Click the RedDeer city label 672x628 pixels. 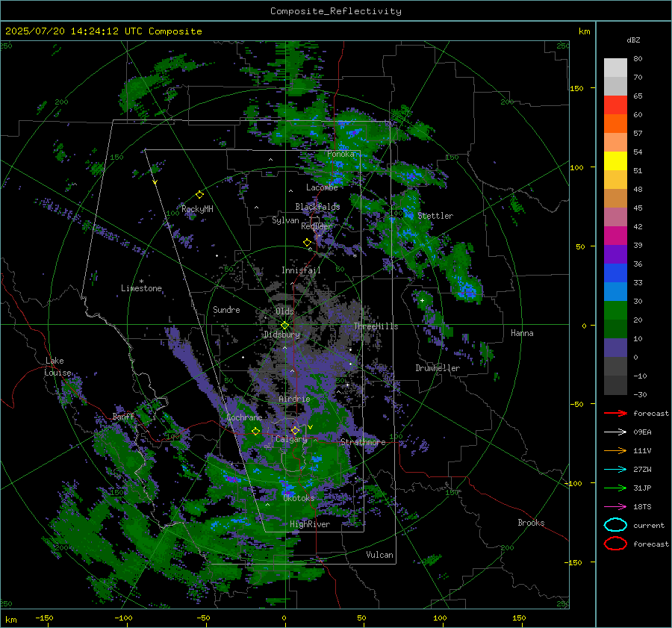pyautogui.click(x=317, y=226)
